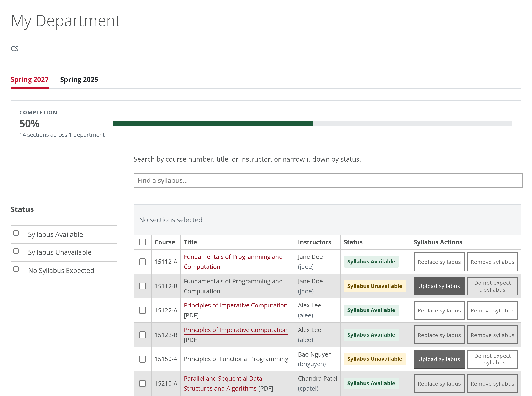532x396 pixels.
Task: Click Upload syllabus for 15112-B
Action: pos(439,286)
